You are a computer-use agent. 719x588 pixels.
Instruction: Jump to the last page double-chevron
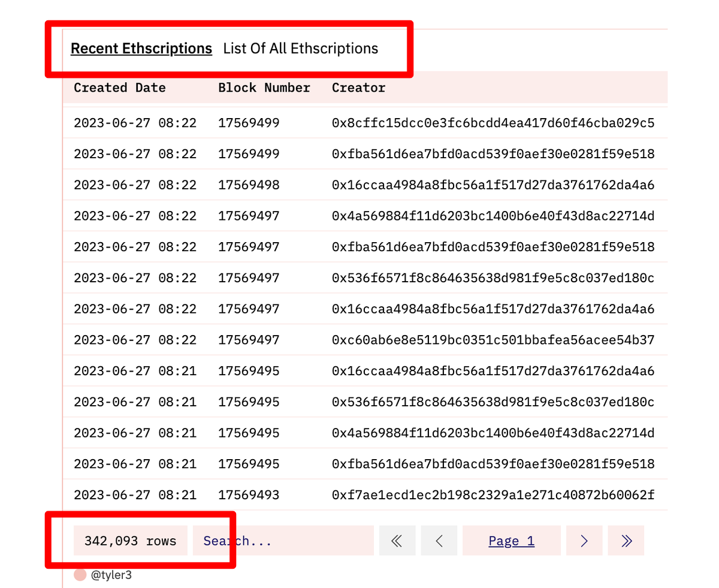click(x=626, y=541)
